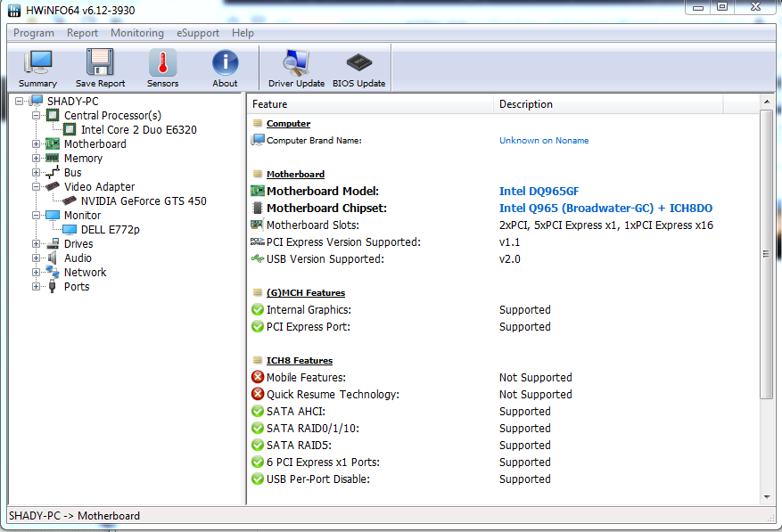This screenshot has width=782, height=532.
Task: Open the Sensors thermometer icon
Action: click(x=162, y=62)
